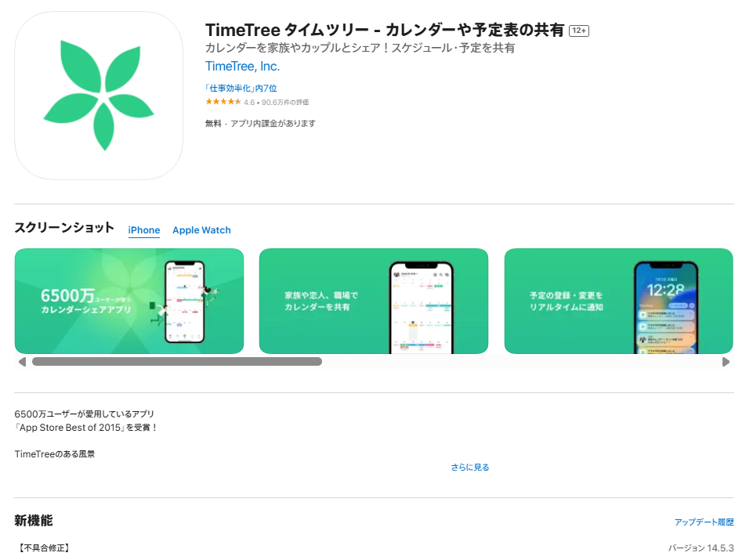The image size is (753, 560).
Task: Open the TimeTree, Inc. developer link
Action: pyautogui.click(x=243, y=67)
